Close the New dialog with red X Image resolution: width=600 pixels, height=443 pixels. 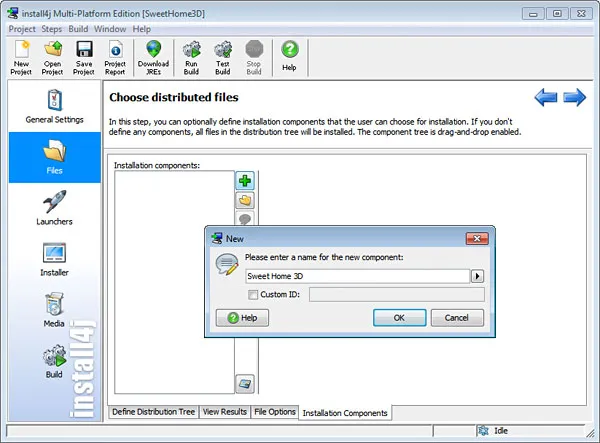pyautogui.click(x=477, y=239)
